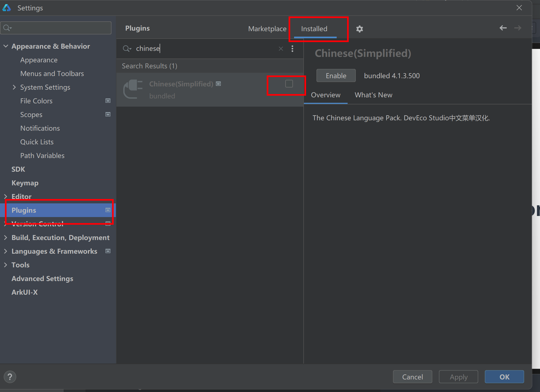540x392 pixels.
Task: Select Keymap in settings tree
Action: [x=25, y=183]
